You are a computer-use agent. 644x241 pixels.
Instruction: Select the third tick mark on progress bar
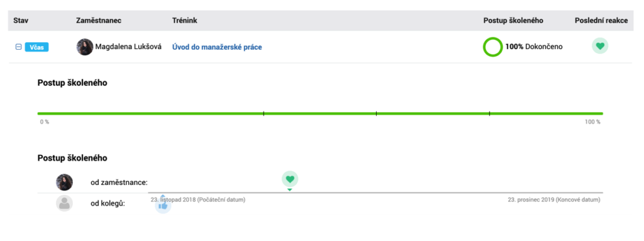(489, 113)
